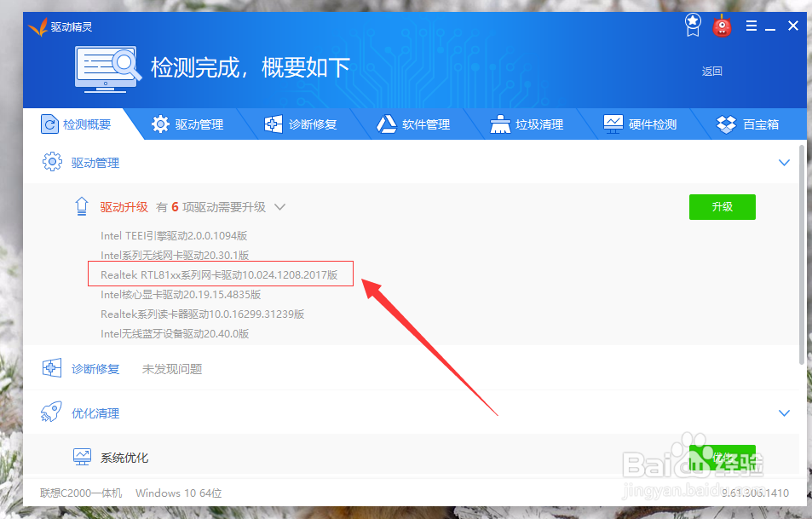This screenshot has width=812, height=519.
Task: Open the 垃圾清理 tab
Action: pos(530,124)
